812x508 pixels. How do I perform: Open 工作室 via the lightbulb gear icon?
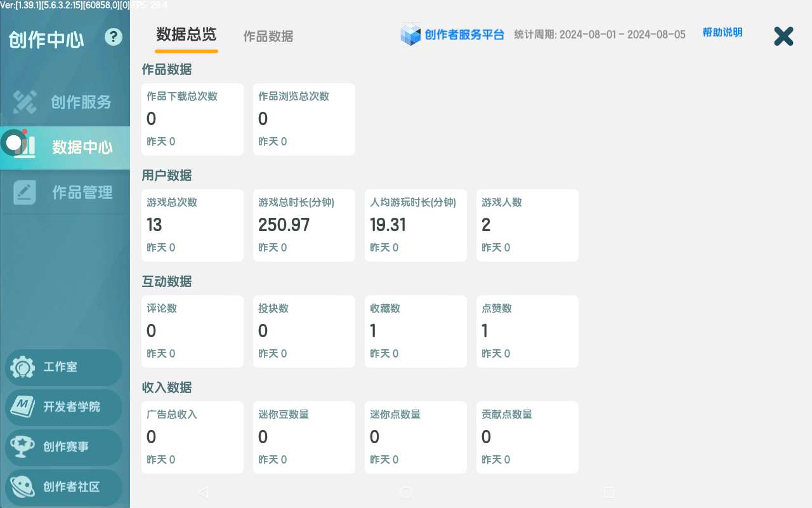(23, 368)
